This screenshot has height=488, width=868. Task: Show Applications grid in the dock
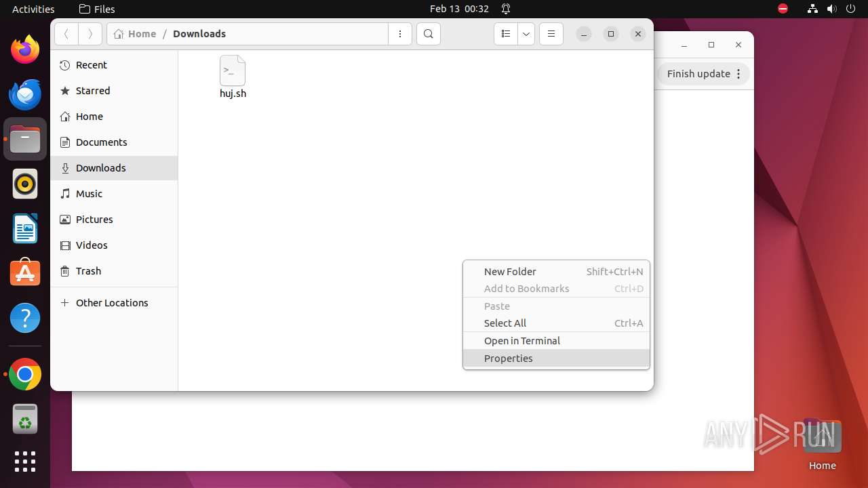25,462
